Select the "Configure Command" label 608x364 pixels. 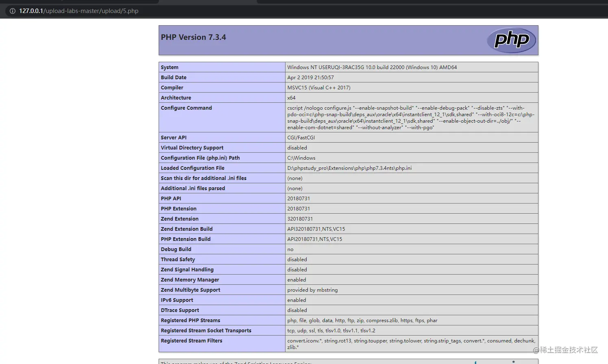[x=186, y=108]
